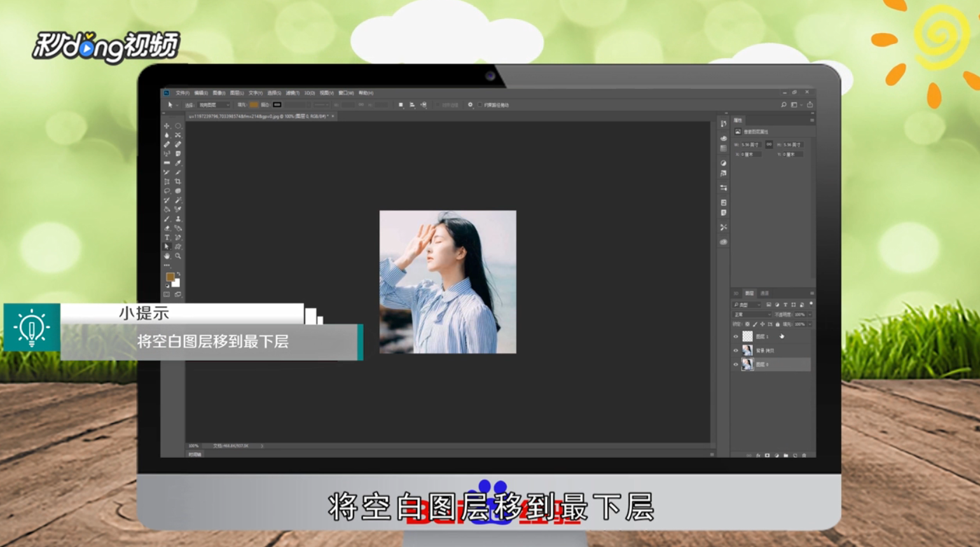Switch to the 3D panel tab
This screenshot has width=980, height=547.
736,293
